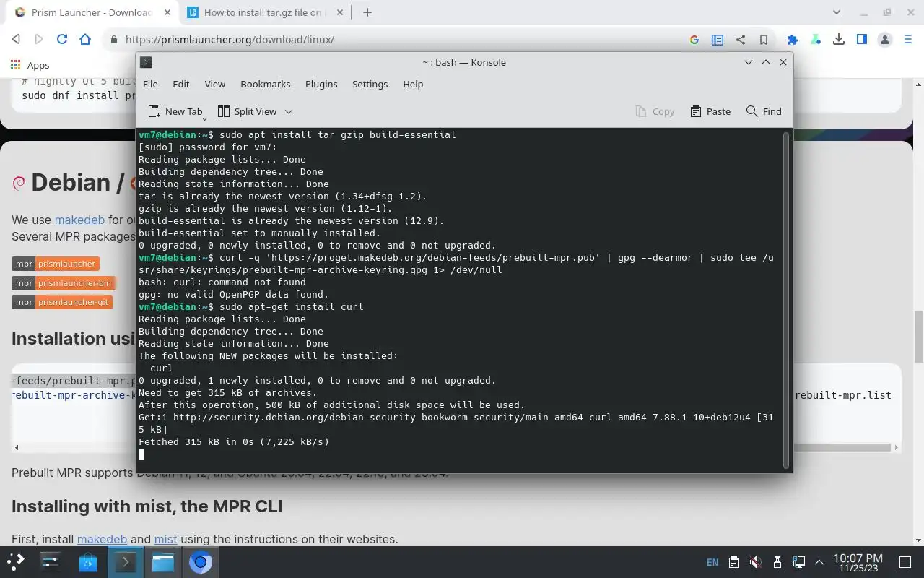Open a new browser tab with plus button
924x578 pixels.
pyautogui.click(x=367, y=12)
